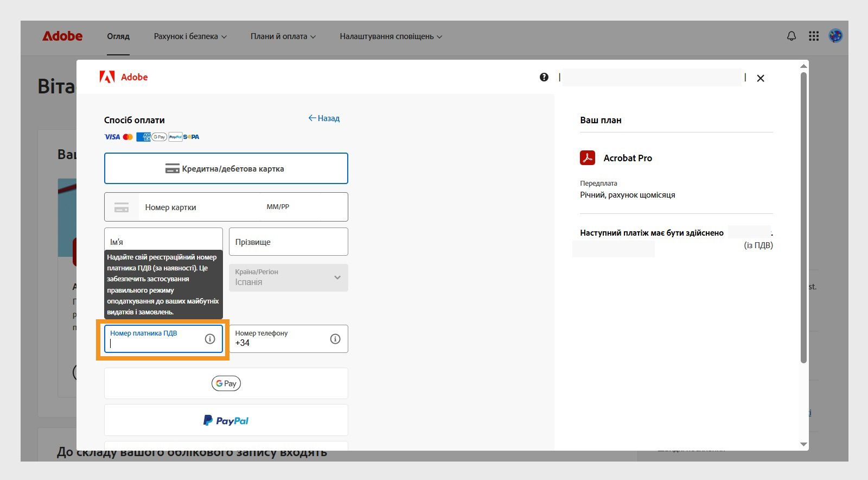Click the Acrobat Pro product icon

pyautogui.click(x=588, y=158)
